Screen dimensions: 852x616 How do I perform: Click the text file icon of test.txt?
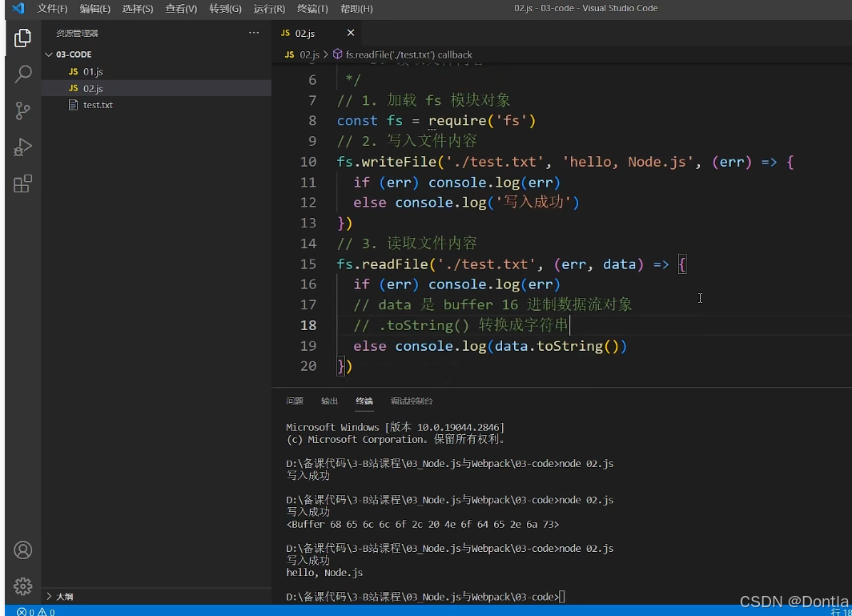74,104
